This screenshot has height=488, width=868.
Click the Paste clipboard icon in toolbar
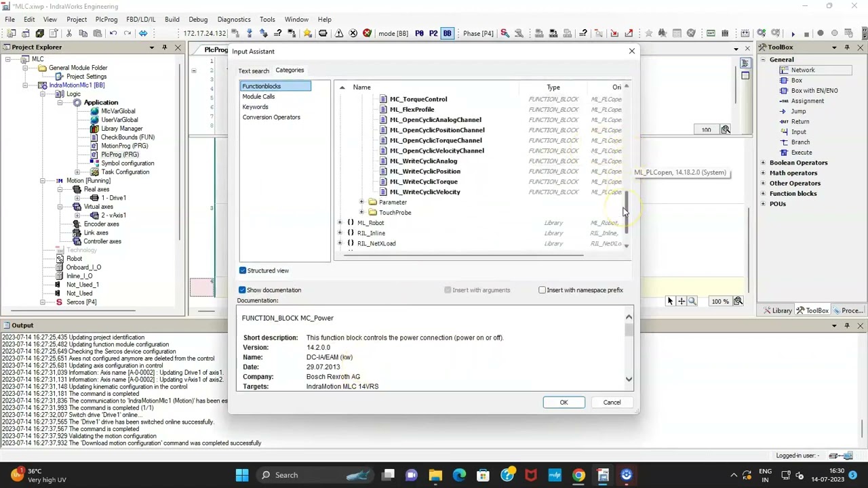click(98, 33)
